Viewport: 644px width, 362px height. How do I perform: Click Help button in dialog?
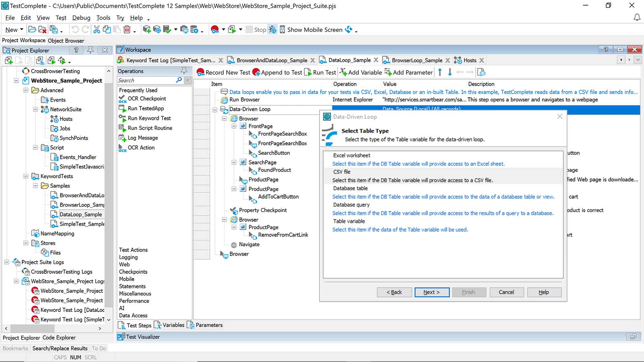coord(544,292)
